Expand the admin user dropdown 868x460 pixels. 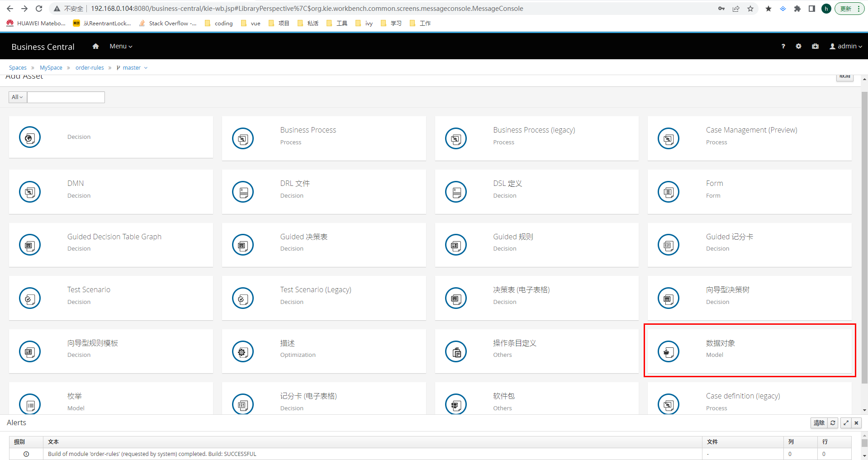[846, 46]
